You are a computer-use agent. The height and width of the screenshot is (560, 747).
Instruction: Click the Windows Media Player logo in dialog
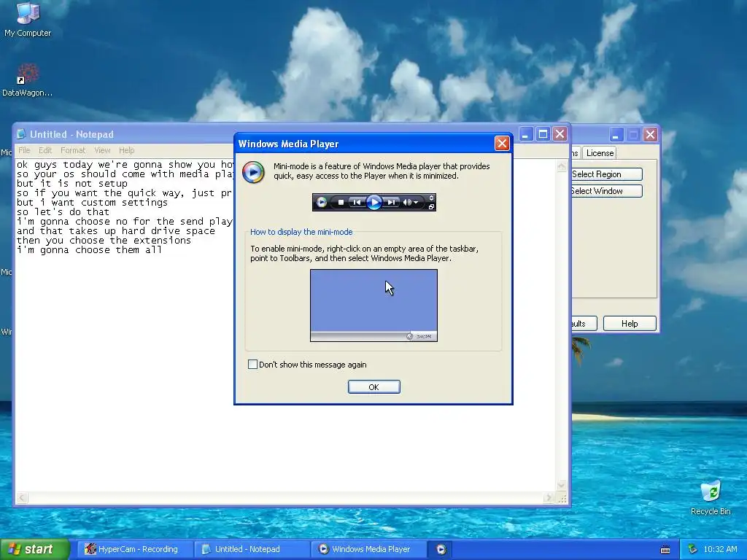pos(253,171)
